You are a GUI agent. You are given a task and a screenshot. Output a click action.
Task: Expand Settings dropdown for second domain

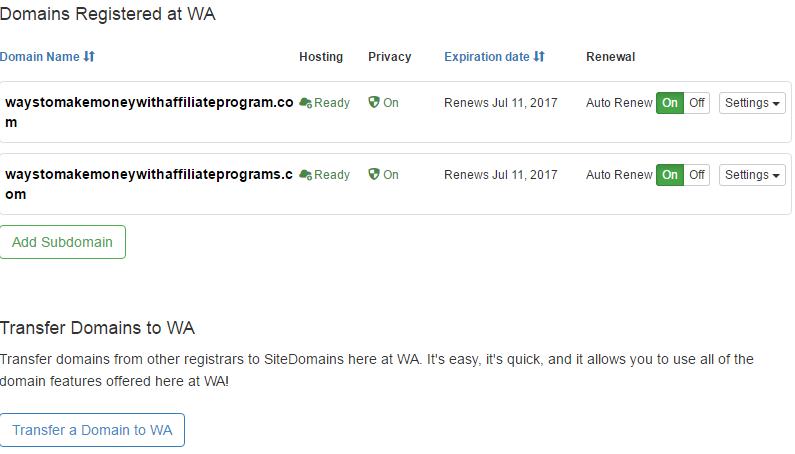[752, 175]
